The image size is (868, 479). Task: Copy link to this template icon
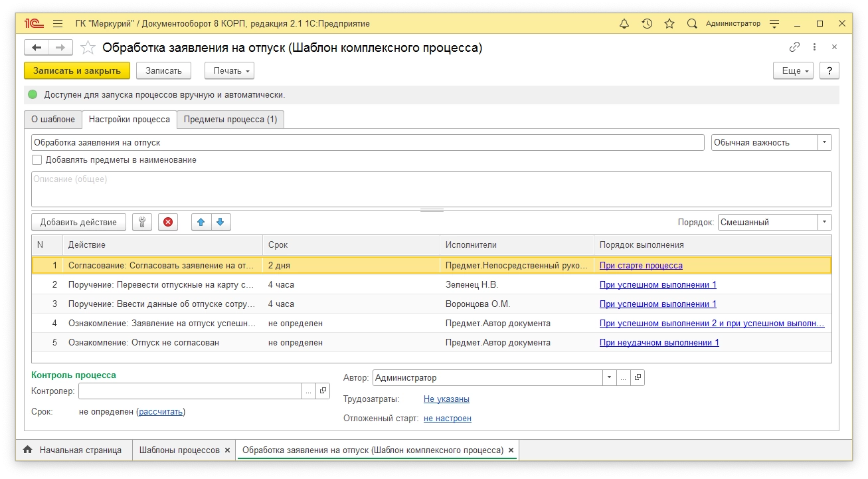794,47
